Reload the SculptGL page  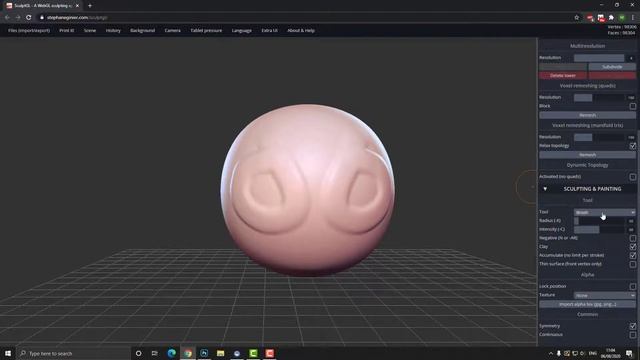[29, 18]
